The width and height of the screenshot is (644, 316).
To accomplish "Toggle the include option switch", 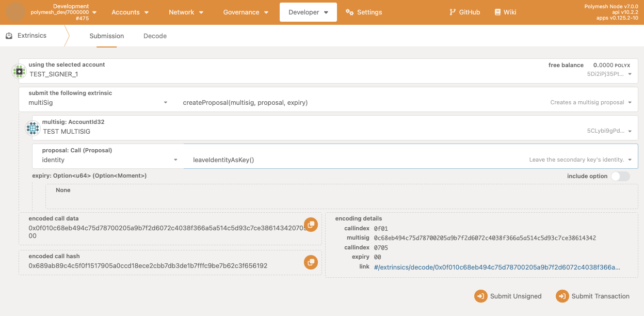I will coord(620,176).
